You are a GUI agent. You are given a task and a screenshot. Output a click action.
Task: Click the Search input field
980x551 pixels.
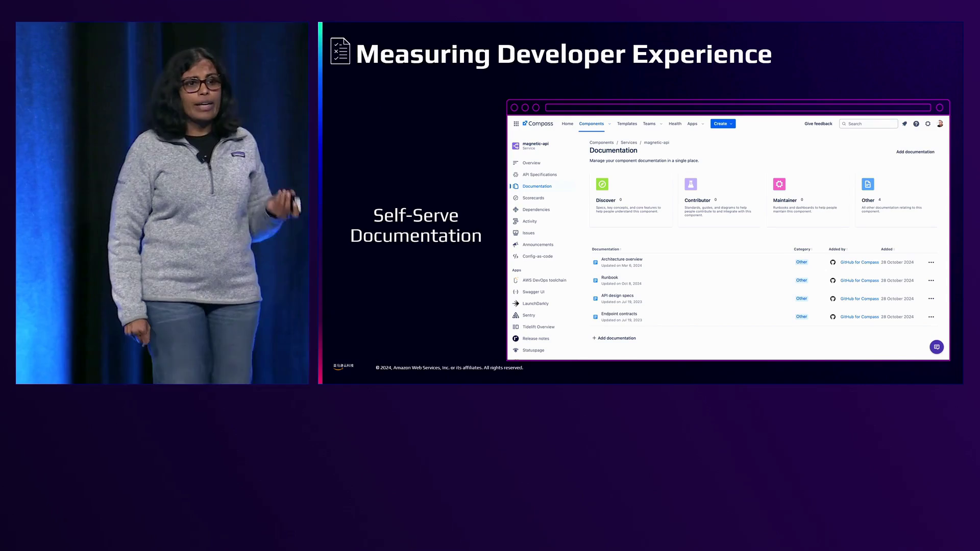[872, 123]
